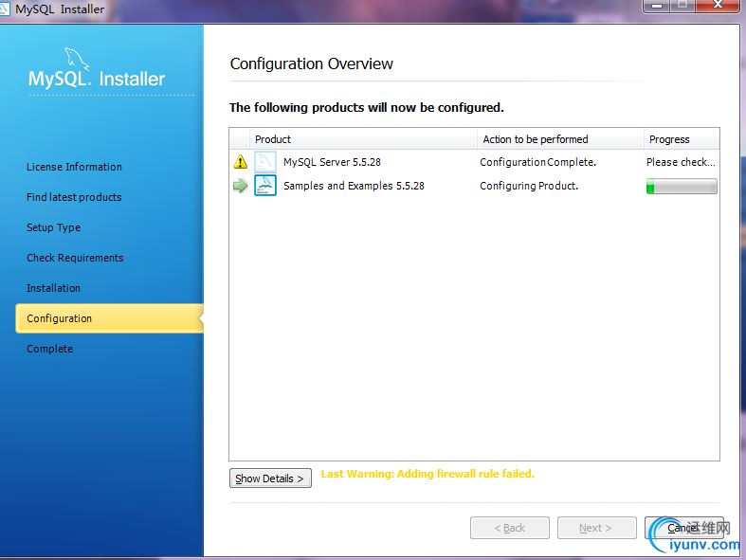Screen dimensions: 746x560
Task: Select the highlighted Configuration step
Action: tap(109, 318)
